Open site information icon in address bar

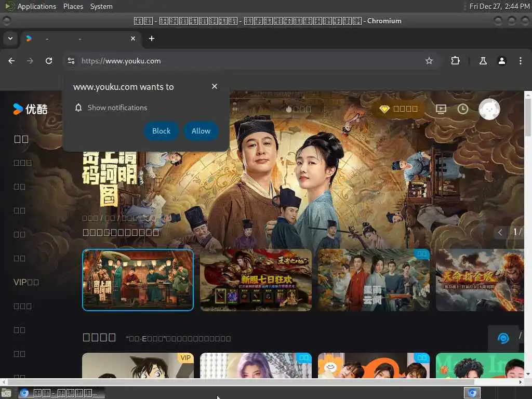click(71, 61)
